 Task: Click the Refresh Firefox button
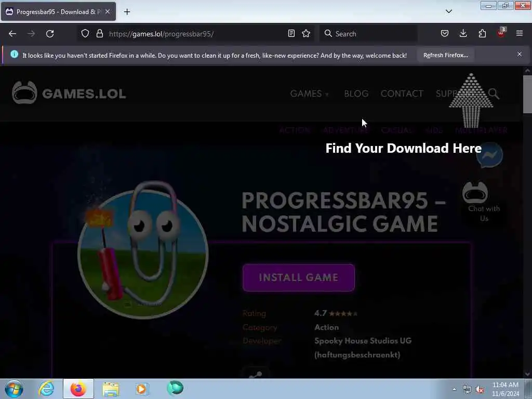point(445,55)
